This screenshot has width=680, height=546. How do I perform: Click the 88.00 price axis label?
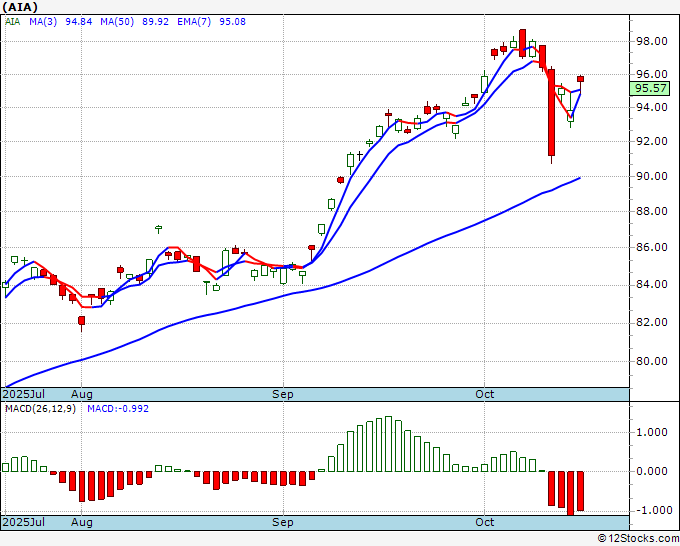pos(651,211)
